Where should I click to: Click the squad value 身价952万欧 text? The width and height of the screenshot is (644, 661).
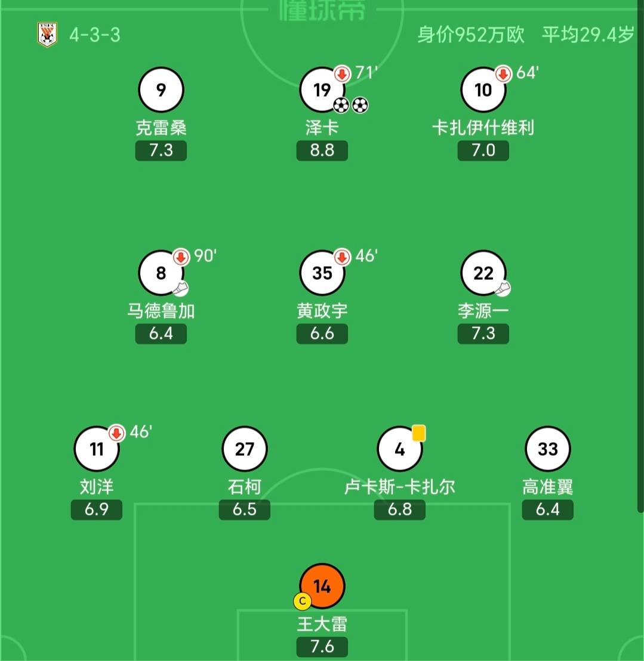(471, 35)
